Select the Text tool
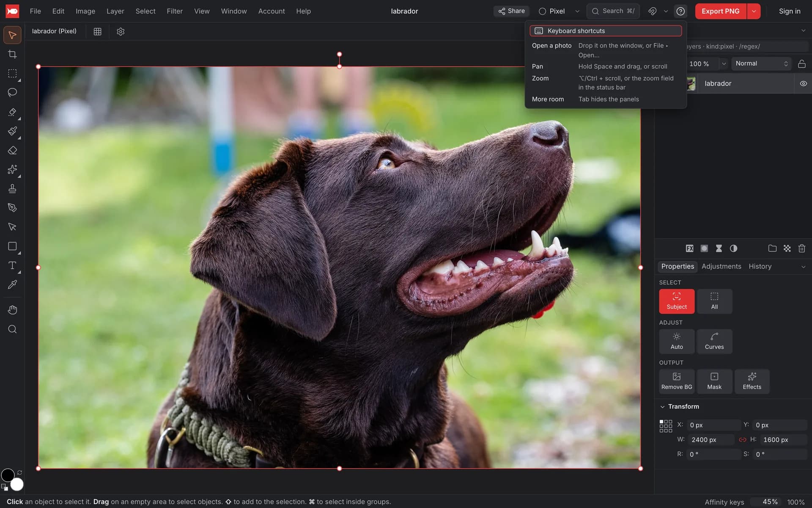Viewport: 812px width, 508px height. tap(12, 265)
